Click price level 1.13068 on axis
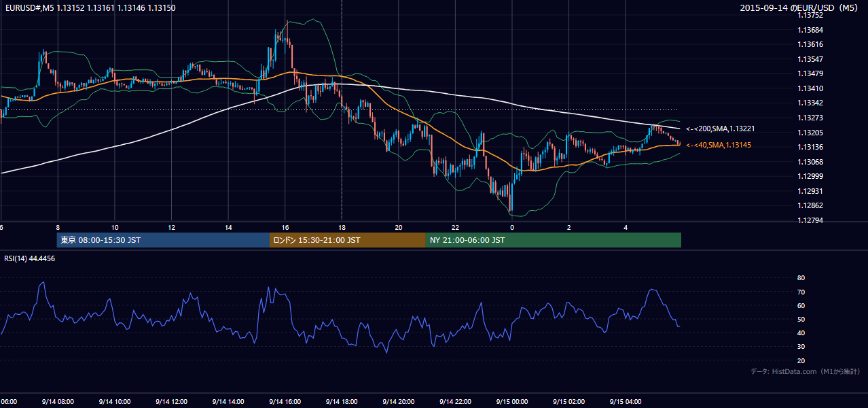Image resolution: width=868 pixels, height=408 pixels. 812,162
